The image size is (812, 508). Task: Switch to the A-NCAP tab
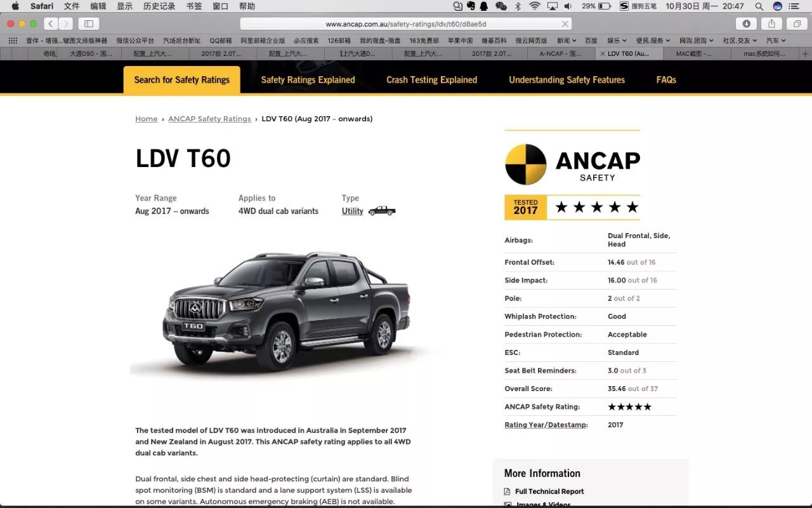(x=560, y=54)
